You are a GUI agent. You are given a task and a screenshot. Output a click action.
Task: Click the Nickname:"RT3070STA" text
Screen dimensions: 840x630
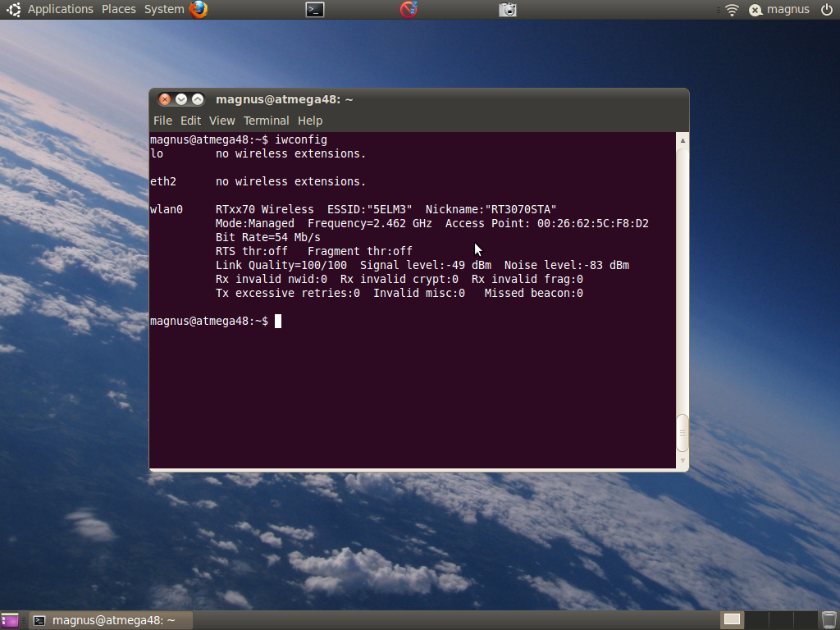coord(491,209)
